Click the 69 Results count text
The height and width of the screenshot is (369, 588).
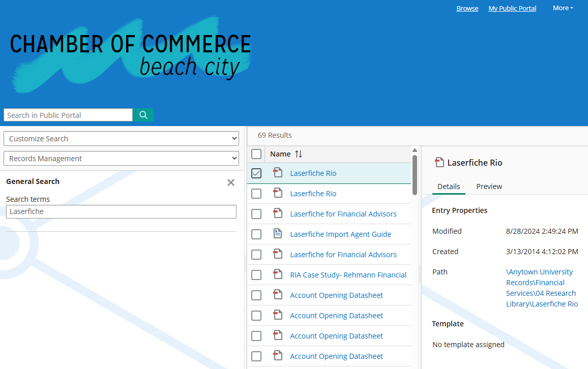click(x=275, y=135)
